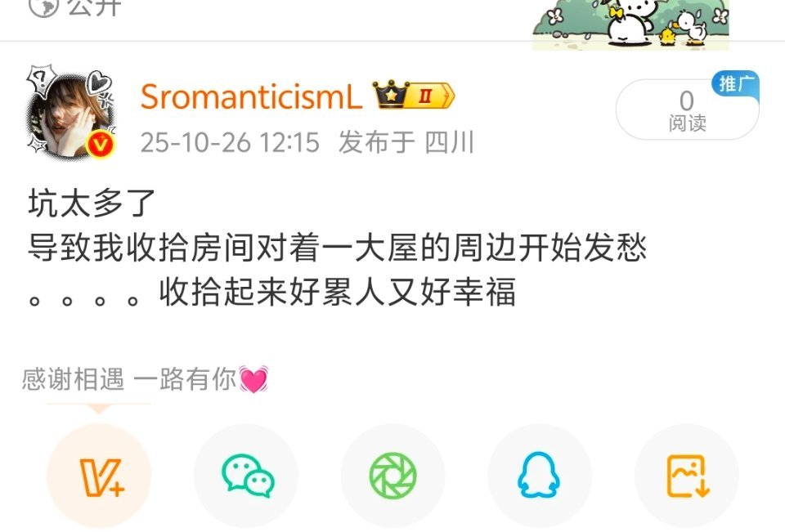Viewport: 785px width, 532px height.
Task: Click the post time 25-10-26 12:15
Action: [230, 142]
